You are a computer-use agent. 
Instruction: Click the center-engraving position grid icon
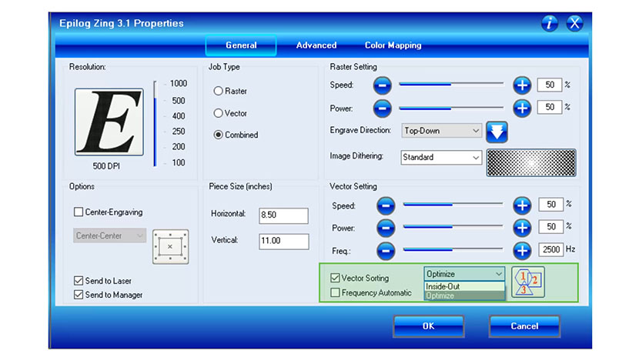point(170,246)
